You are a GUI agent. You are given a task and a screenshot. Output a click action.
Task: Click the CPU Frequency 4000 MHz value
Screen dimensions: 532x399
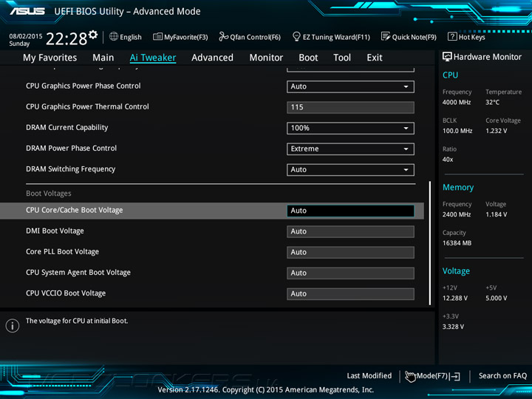(457, 102)
